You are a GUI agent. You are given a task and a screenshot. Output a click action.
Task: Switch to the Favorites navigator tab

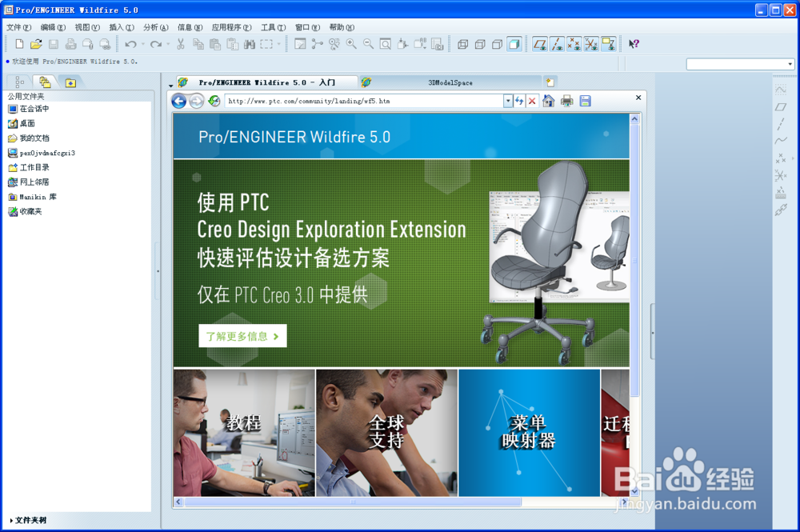tap(70, 82)
